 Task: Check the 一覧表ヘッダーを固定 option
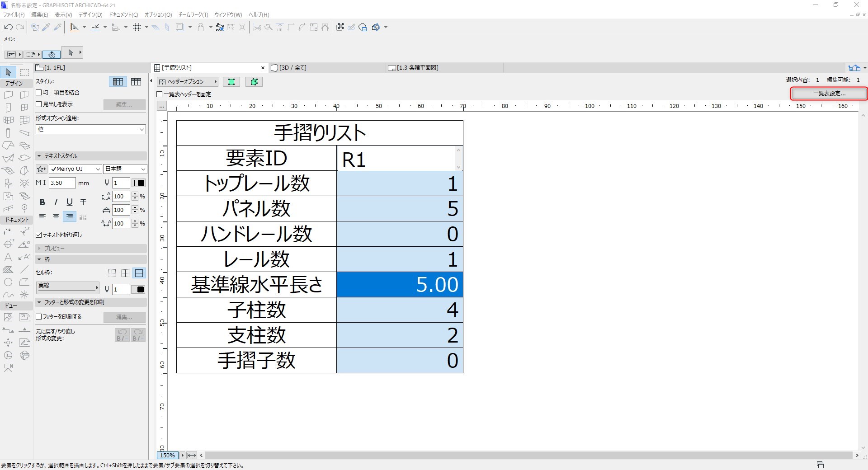click(160, 94)
